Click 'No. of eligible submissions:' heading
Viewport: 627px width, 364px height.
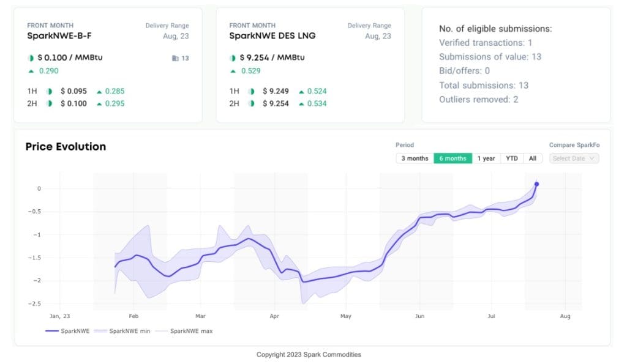pos(495,29)
